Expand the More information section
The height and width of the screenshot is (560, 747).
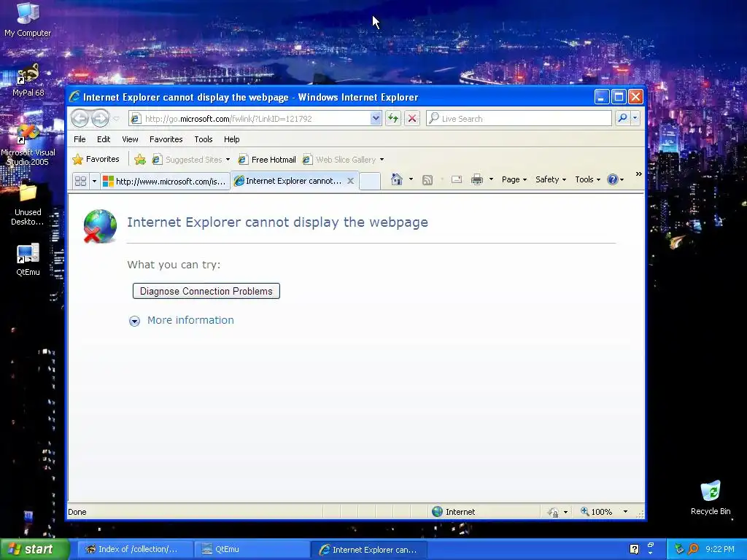click(182, 321)
